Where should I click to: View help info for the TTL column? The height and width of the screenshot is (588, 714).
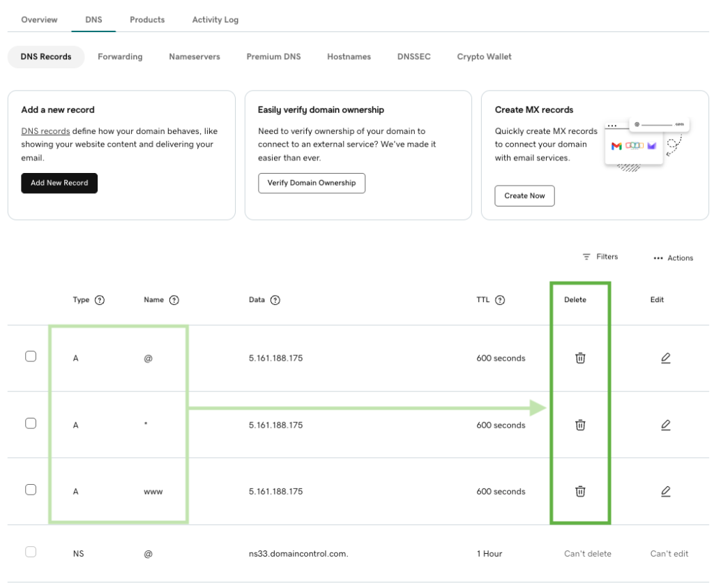[x=500, y=299]
